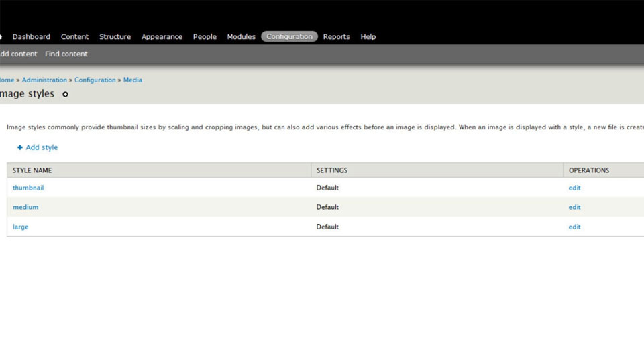Click the Add style link

coord(38,147)
